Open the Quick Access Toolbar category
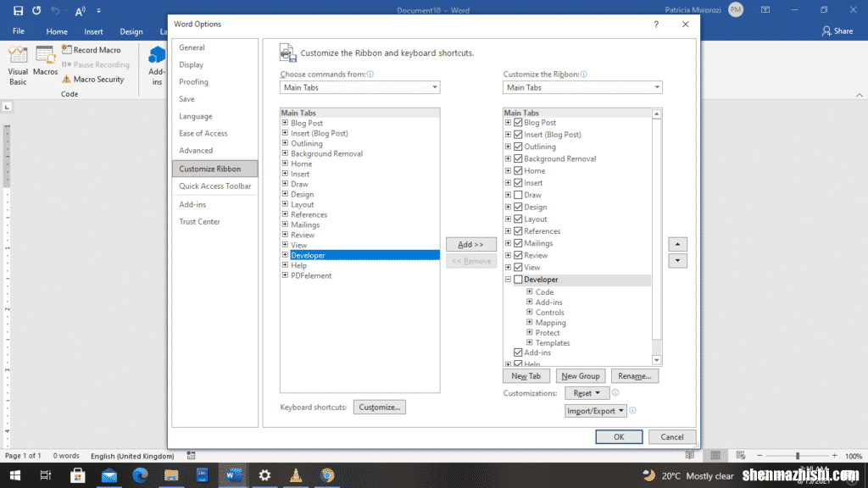This screenshot has width=868, height=488. point(214,186)
